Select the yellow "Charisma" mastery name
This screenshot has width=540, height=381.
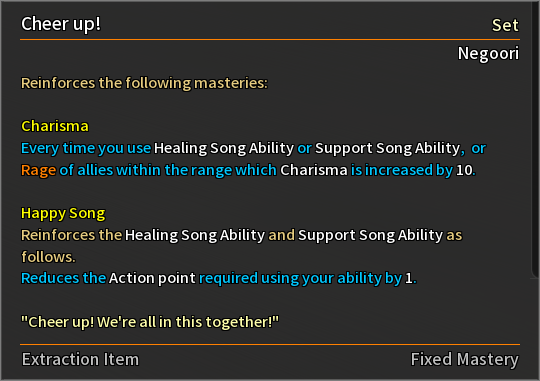pyautogui.click(x=55, y=126)
